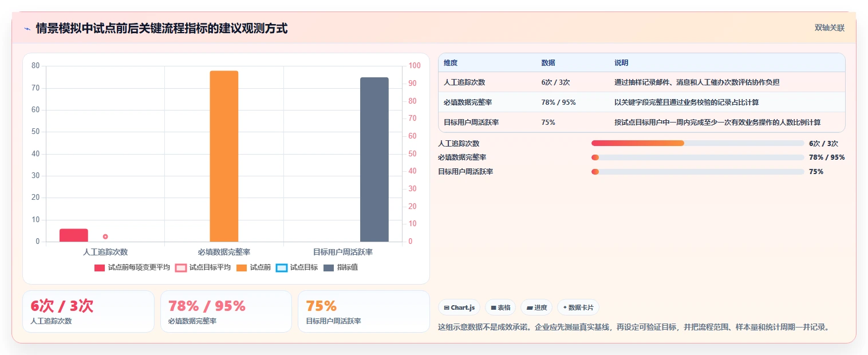Click the 6次 / 3次 table cell

[555, 82]
